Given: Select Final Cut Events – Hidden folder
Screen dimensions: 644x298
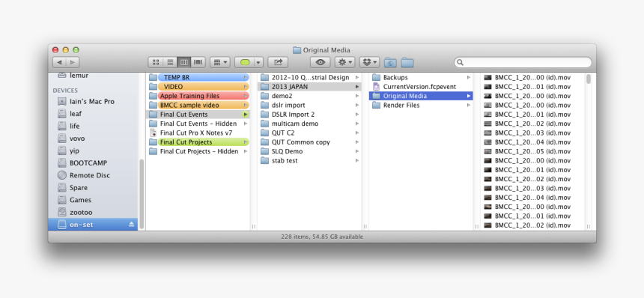Looking at the screenshot, I should 198,124.
